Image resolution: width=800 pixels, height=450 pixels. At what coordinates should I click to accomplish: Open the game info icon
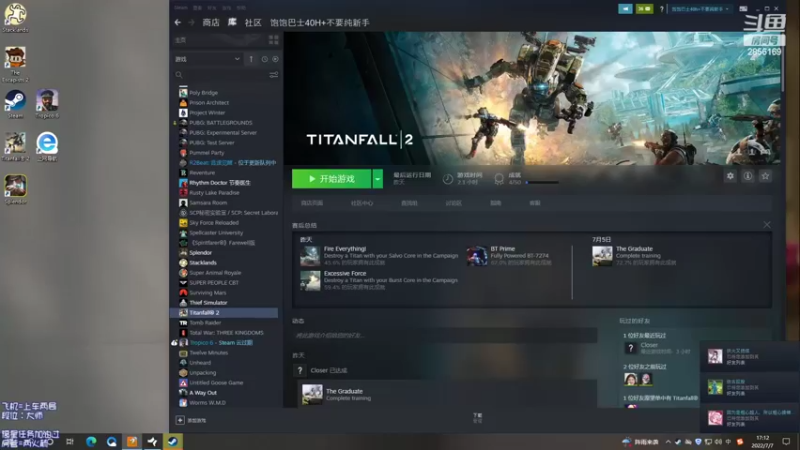click(x=748, y=176)
